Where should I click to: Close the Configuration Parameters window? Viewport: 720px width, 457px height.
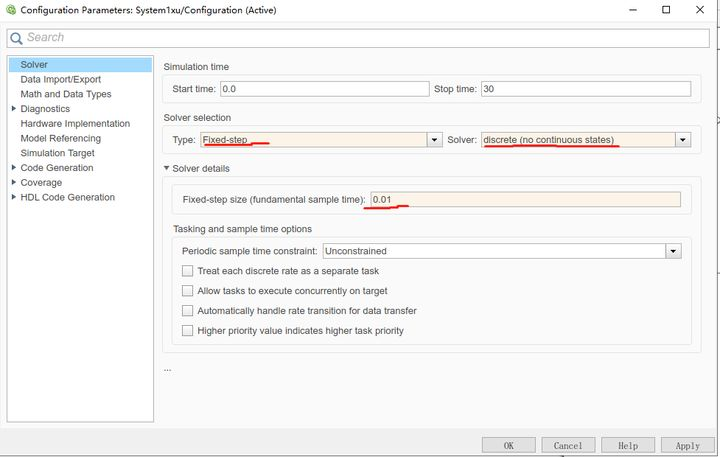coord(700,10)
